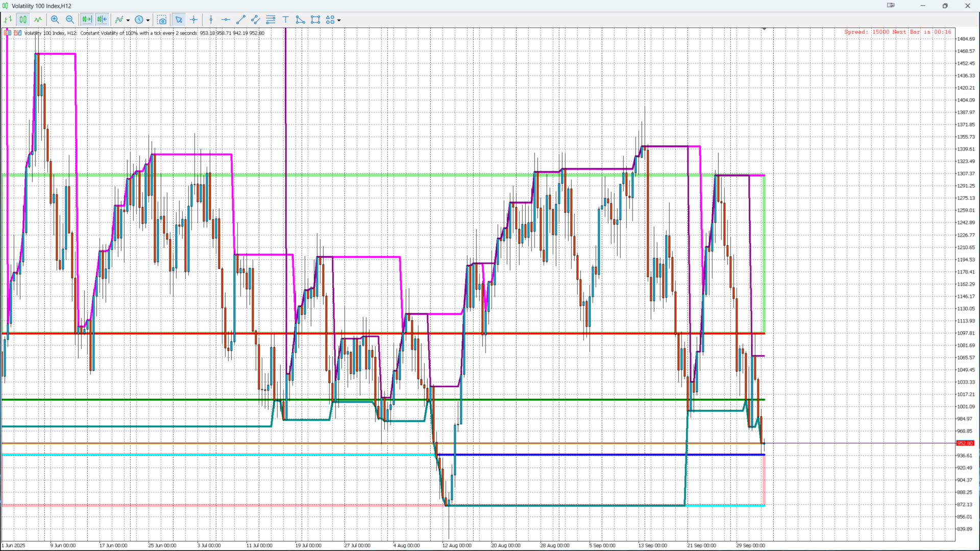Select the cursor pointer tool
Screen dimensions: 980x551
pos(179,20)
